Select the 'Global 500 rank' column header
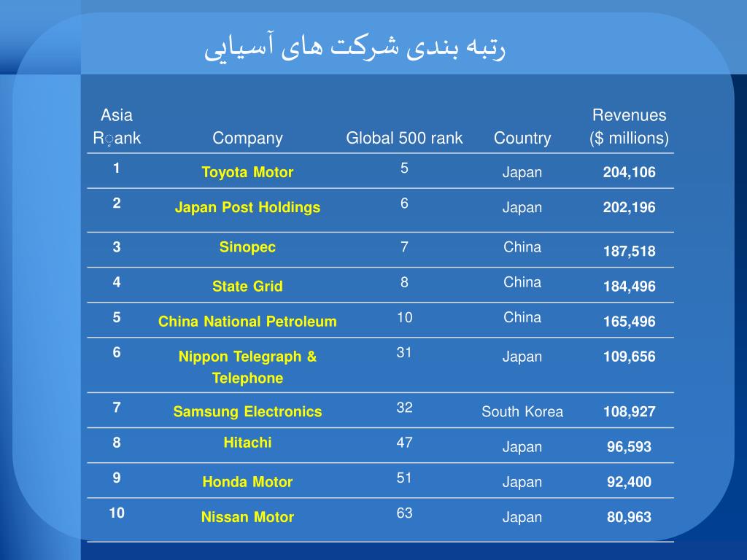Image resolution: width=747 pixels, height=560 pixels. [x=404, y=138]
